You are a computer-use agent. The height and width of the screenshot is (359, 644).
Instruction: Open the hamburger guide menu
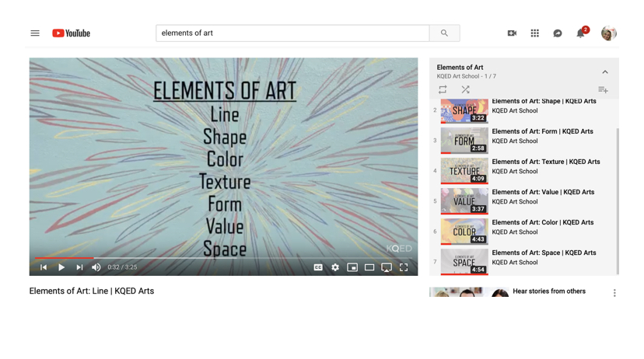tap(35, 33)
